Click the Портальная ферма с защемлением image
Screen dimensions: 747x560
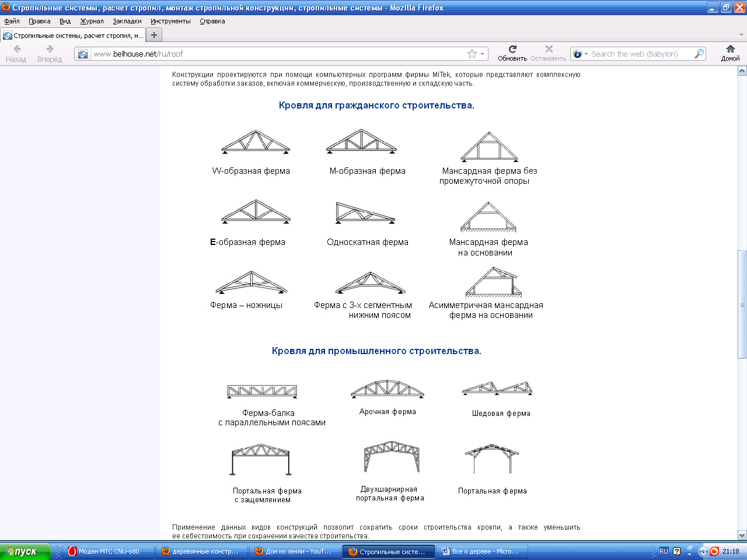coord(260,460)
